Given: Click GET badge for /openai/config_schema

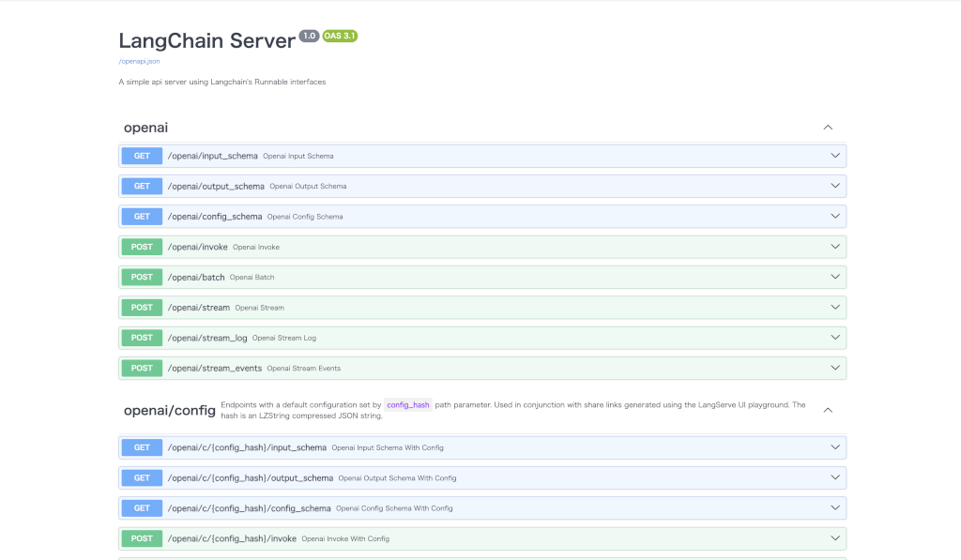Looking at the screenshot, I should [142, 217].
